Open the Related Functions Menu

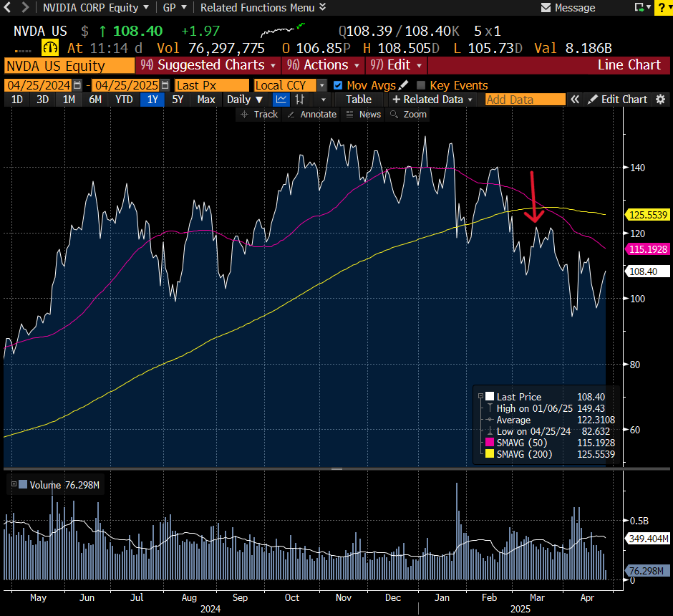coord(263,8)
